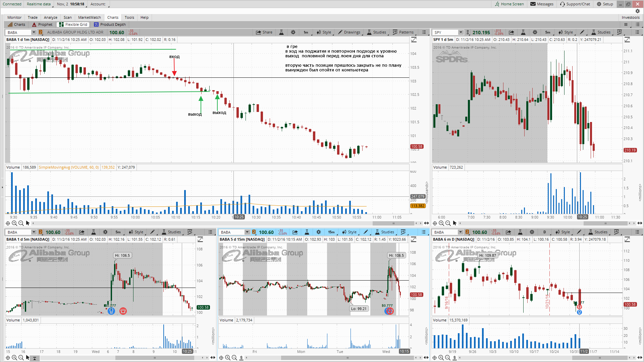This screenshot has width=644, height=362.
Task: Zoom out on the BABA 1m chart
Action: [21, 223]
